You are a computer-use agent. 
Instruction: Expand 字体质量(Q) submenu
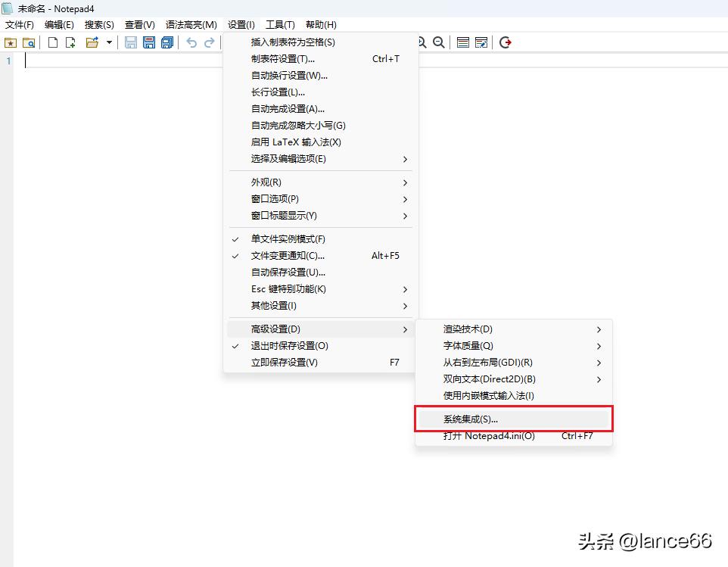(514, 346)
